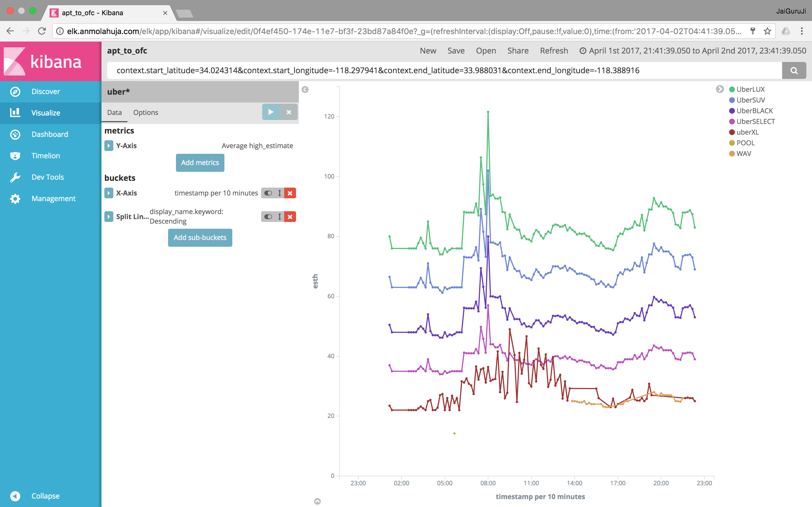
Task: Expand the X-Axis bucket settings
Action: 109,193
